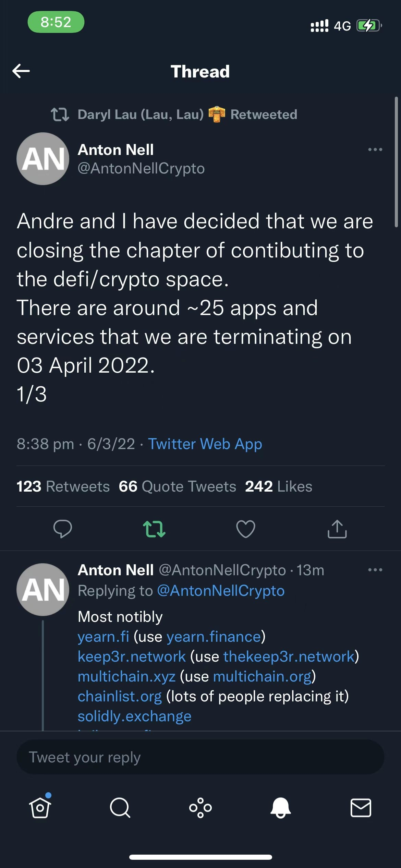
Task: Open the Spaces tab icon
Action: point(200,808)
